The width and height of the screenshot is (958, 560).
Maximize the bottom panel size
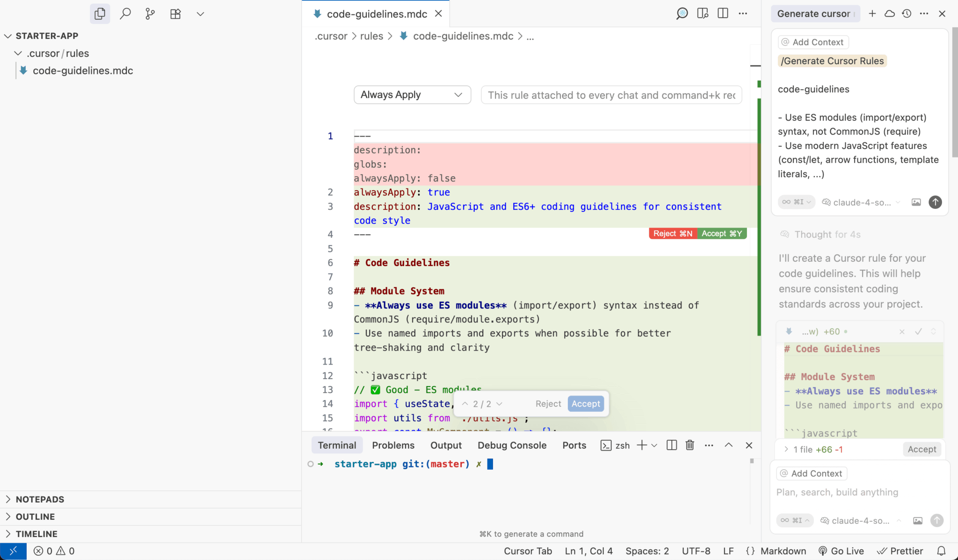[x=728, y=445]
